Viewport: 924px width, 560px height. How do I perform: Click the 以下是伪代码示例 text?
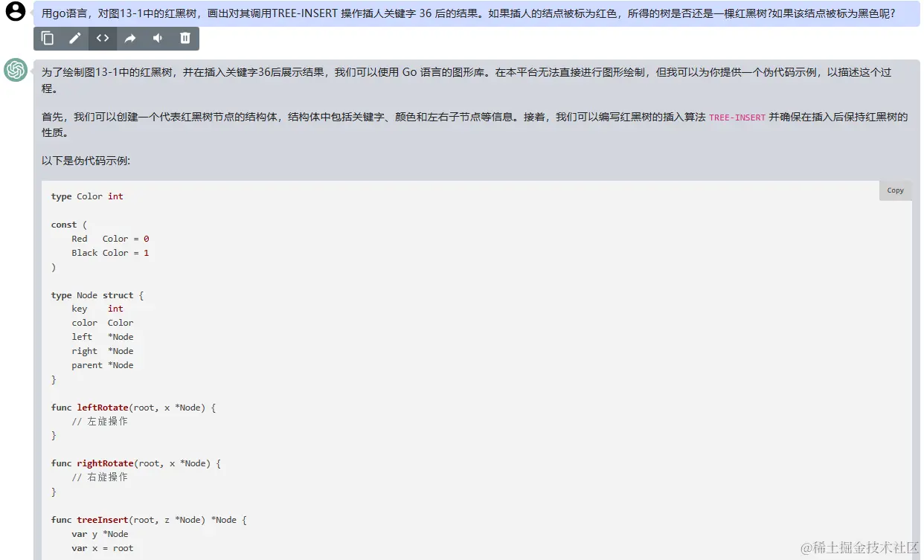(87, 160)
